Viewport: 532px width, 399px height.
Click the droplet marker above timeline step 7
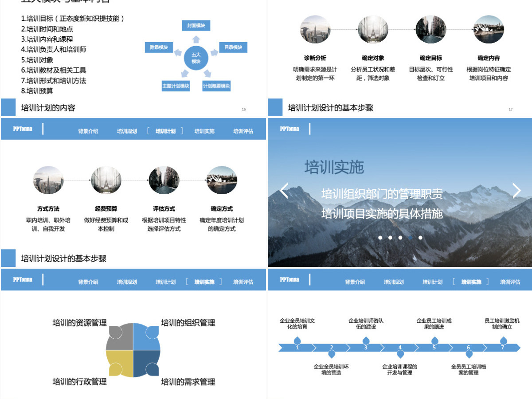(x=503, y=340)
